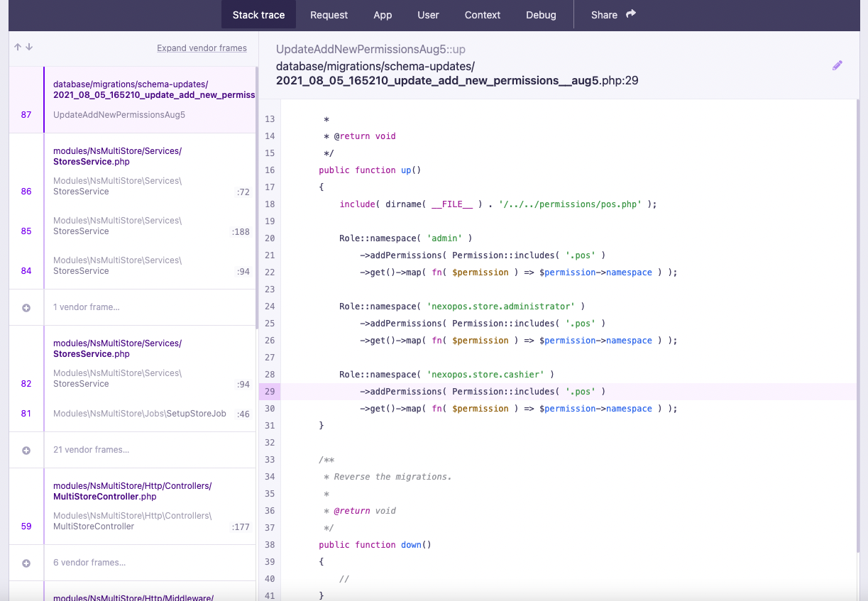Click the plus icon beside '21 vendor frames...'

tap(26, 449)
